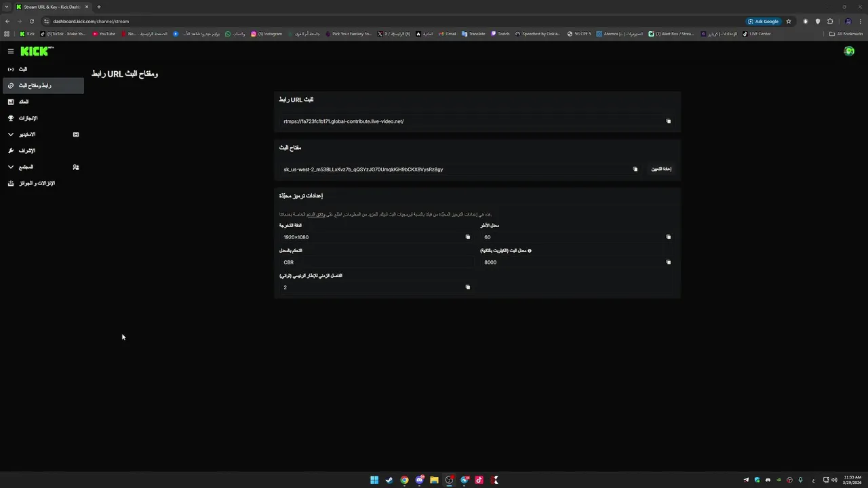This screenshot has height=488, width=868.
Task: Open Chrome from the Windows taskbar
Action: tap(404, 480)
